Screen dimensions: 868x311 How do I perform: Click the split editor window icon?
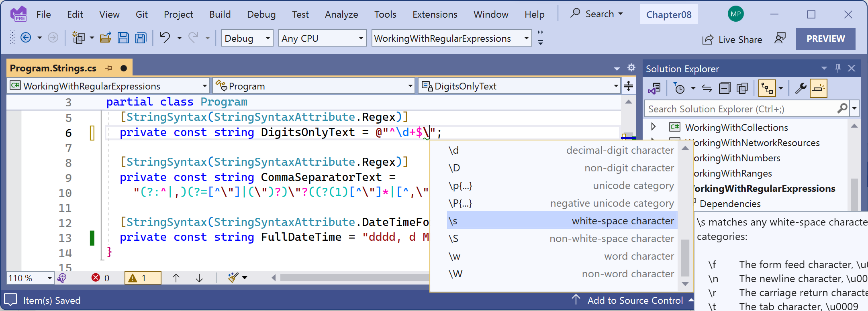pyautogui.click(x=629, y=85)
